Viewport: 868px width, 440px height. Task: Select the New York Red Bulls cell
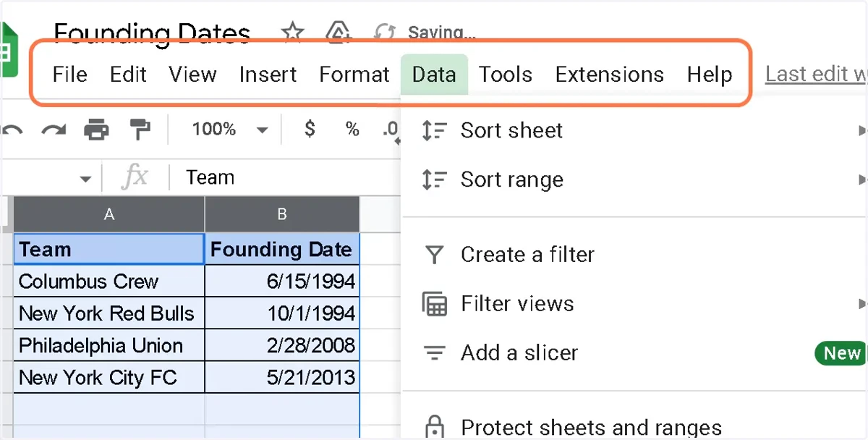click(x=109, y=313)
